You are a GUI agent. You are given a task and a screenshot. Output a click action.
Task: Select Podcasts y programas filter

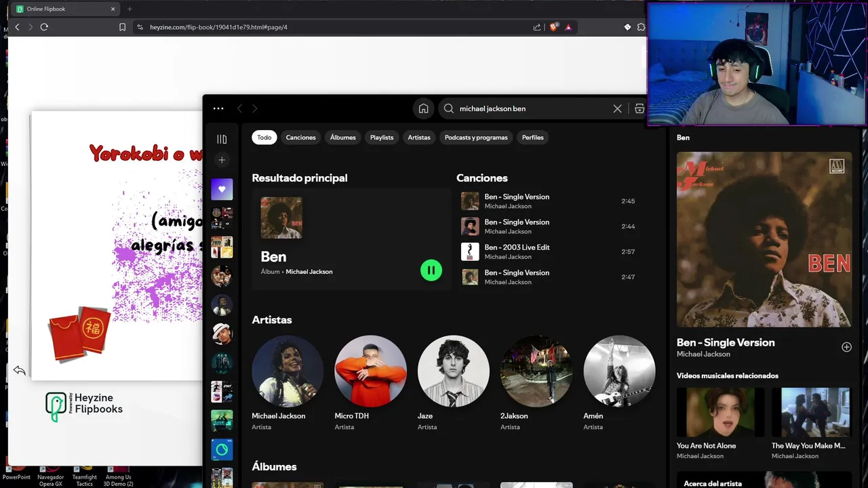tap(476, 138)
